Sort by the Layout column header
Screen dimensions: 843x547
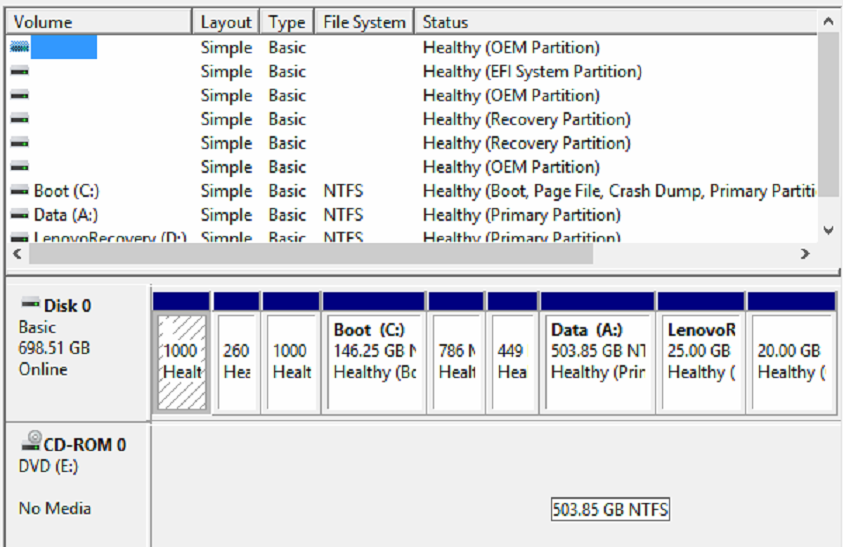pos(226,21)
